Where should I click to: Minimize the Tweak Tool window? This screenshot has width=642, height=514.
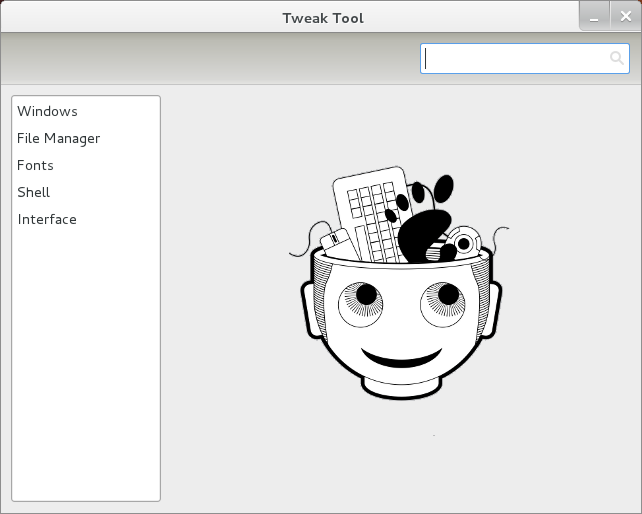tap(595, 16)
